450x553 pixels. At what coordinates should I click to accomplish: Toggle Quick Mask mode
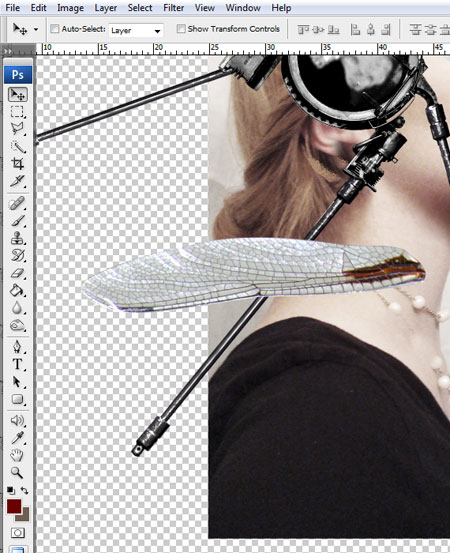[17, 533]
